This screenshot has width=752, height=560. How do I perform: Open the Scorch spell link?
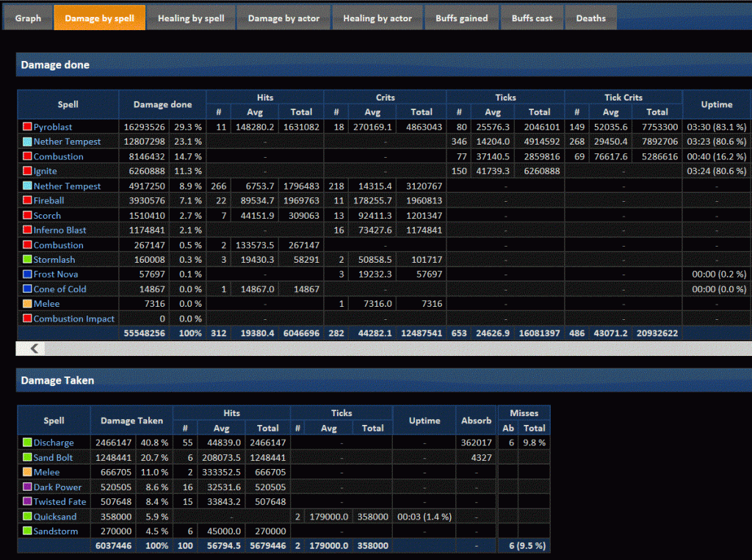[47, 216]
